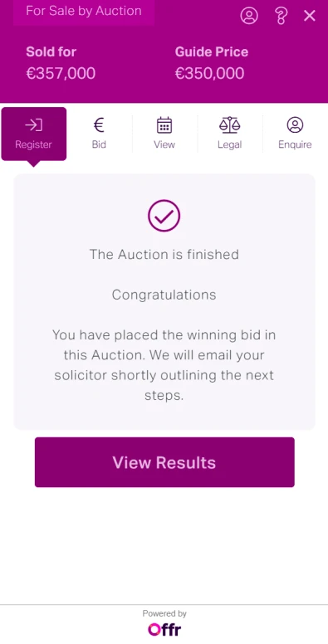Open the Offr logo link
328x644 pixels.
tap(164, 629)
